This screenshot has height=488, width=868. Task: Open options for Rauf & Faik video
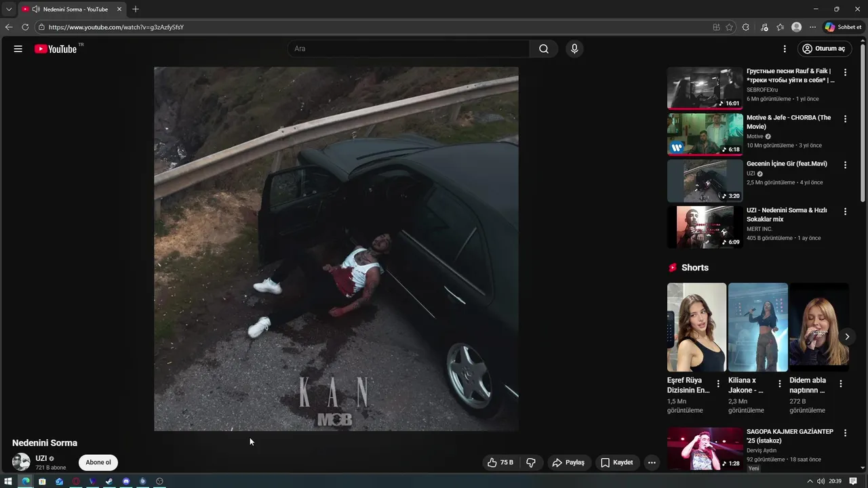(845, 72)
